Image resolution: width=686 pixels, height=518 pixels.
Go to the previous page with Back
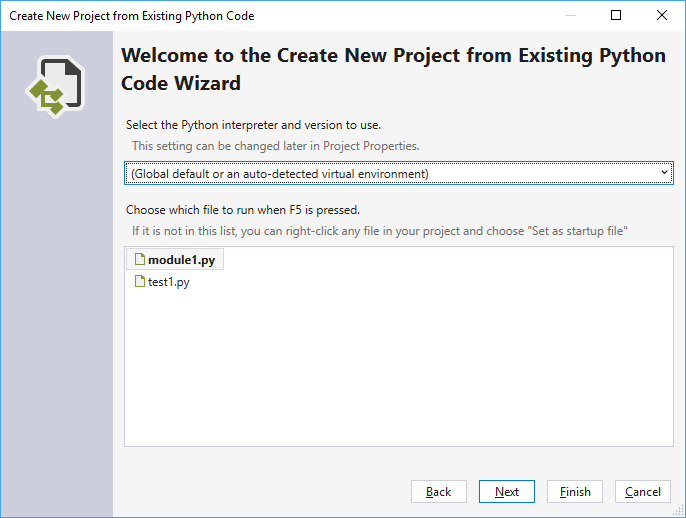click(439, 492)
